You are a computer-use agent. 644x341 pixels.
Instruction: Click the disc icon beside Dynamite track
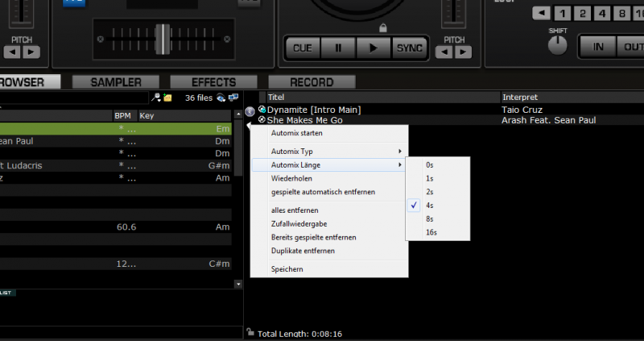click(x=262, y=109)
